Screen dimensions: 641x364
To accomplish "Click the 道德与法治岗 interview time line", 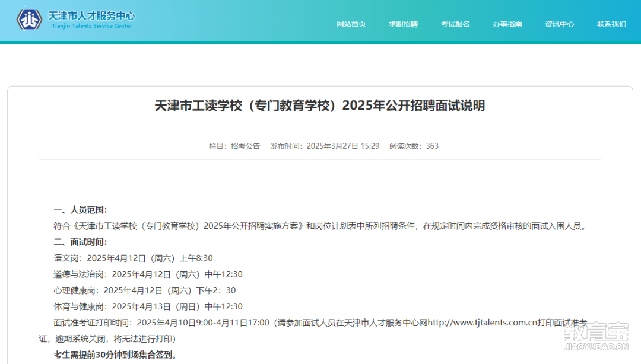I will (148, 274).
